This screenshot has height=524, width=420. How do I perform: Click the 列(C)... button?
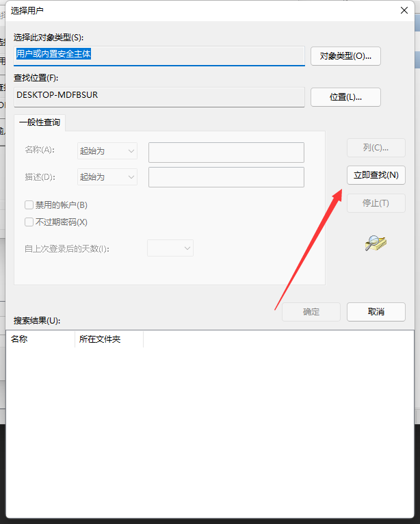[376, 148]
